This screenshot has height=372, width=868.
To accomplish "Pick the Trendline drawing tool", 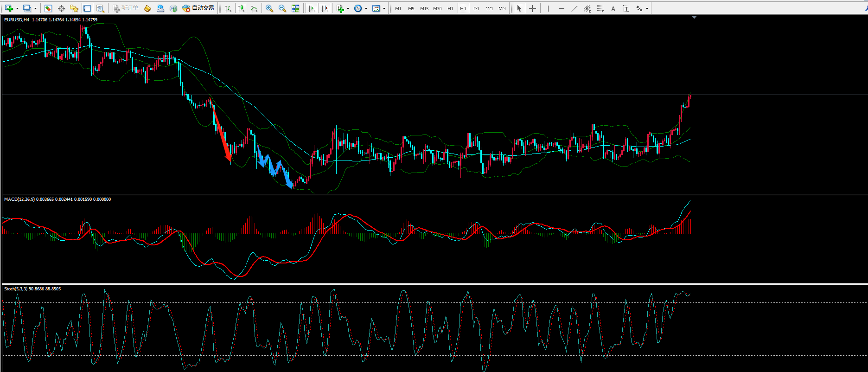I will (x=574, y=8).
